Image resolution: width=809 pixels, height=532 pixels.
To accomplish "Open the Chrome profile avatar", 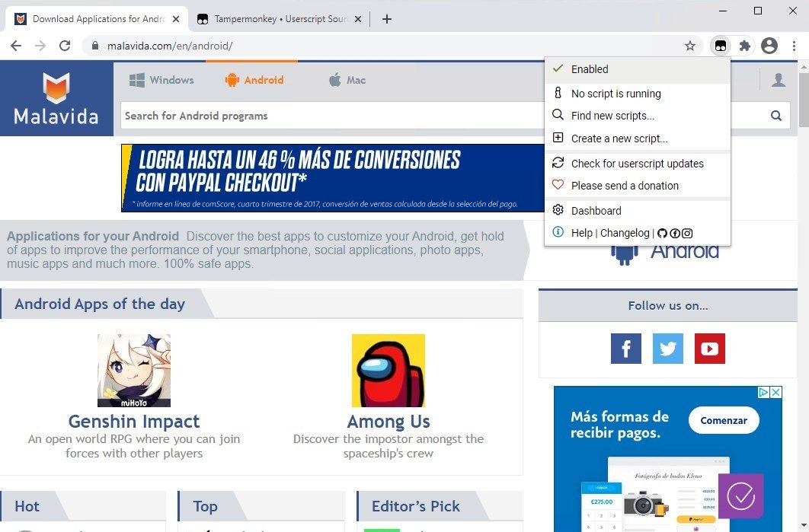I will [769, 46].
